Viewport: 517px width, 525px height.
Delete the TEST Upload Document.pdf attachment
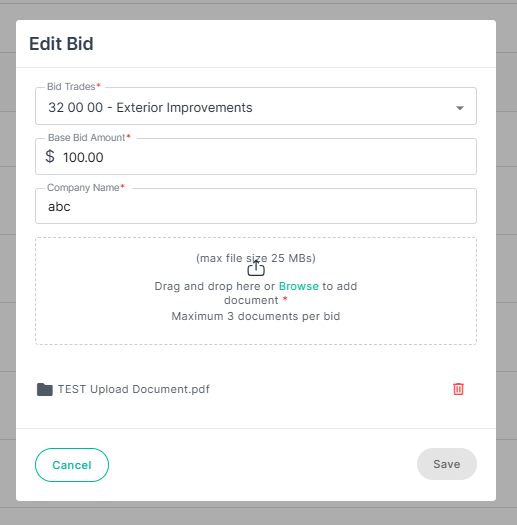458,389
